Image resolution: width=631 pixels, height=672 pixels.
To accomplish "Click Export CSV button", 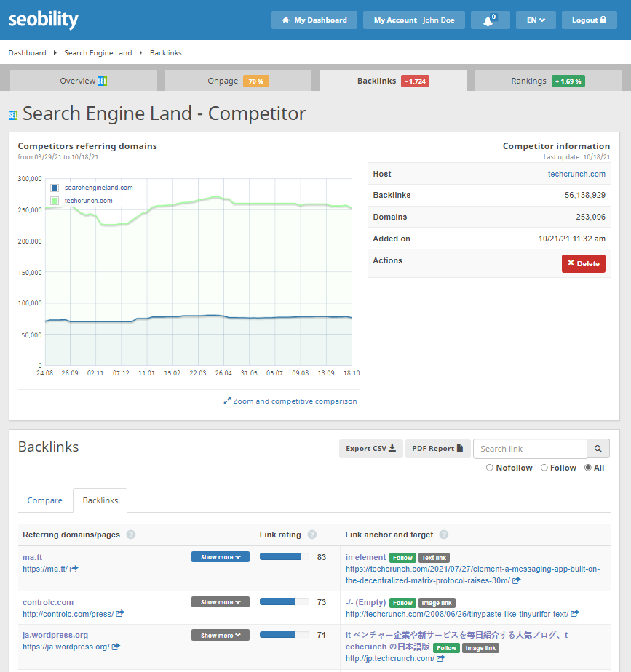I will click(x=370, y=448).
